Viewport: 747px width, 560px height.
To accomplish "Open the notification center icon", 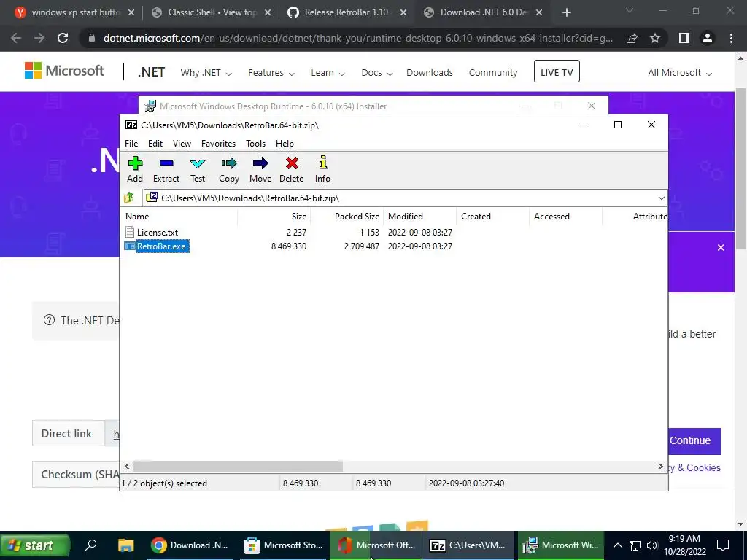I will click(723, 545).
